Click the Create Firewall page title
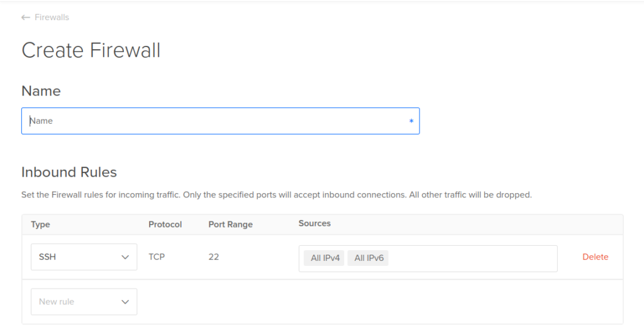 (91, 50)
